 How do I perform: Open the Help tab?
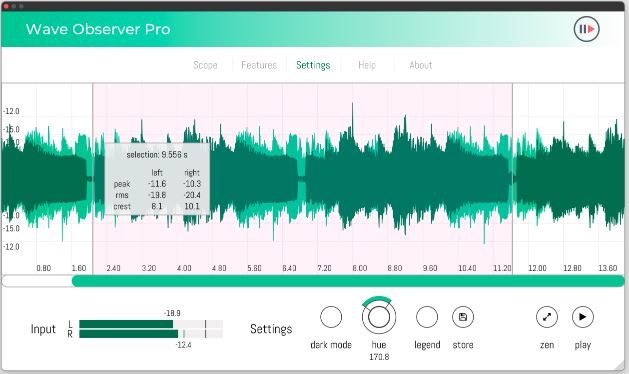[367, 65]
